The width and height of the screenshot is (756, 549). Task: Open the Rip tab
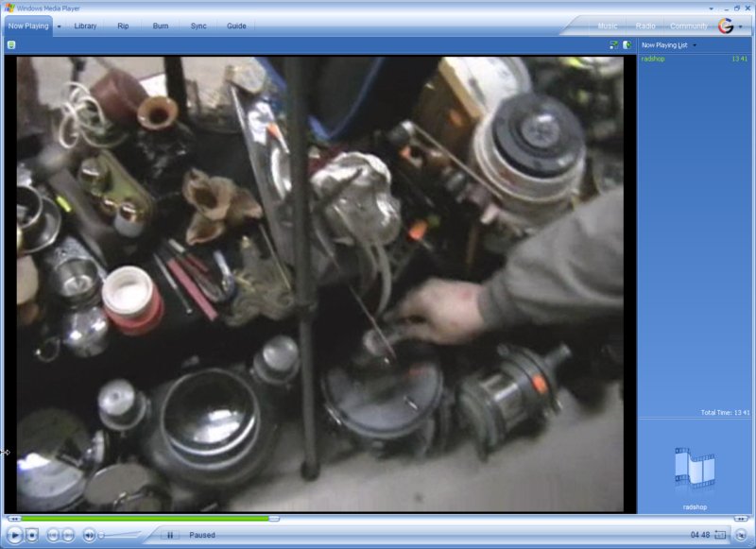pos(123,26)
